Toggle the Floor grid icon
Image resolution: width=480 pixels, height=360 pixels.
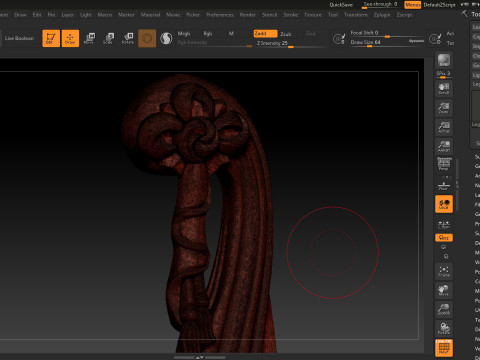point(444,185)
